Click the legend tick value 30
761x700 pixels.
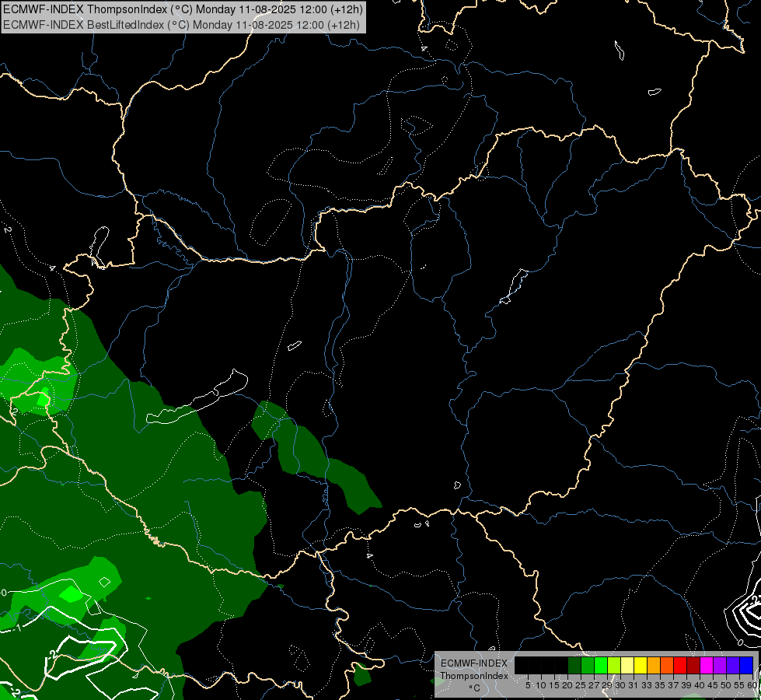click(620, 685)
